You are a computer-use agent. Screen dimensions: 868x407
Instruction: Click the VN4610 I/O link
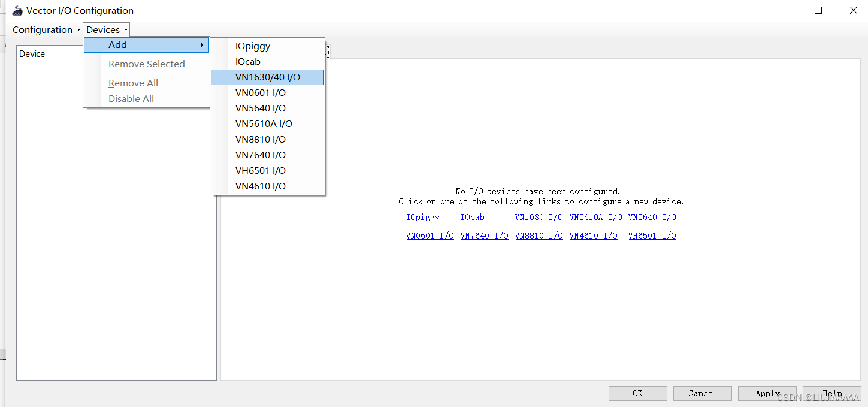[x=594, y=236]
